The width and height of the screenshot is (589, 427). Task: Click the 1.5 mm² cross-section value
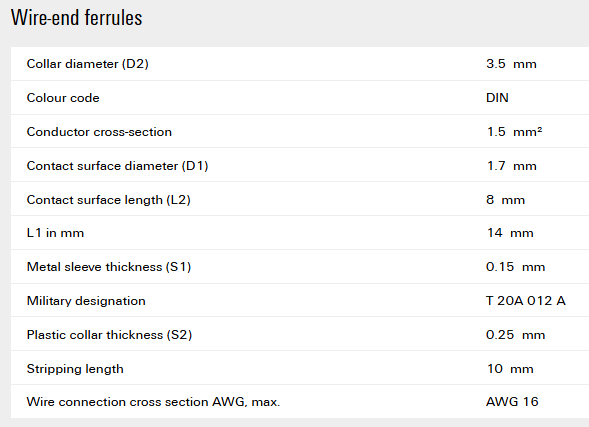[x=514, y=132]
